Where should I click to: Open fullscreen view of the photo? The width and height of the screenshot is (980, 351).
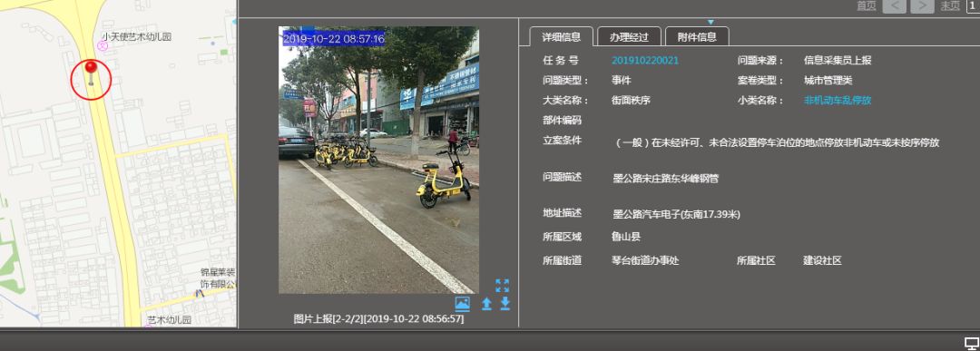(x=502, y=286)
